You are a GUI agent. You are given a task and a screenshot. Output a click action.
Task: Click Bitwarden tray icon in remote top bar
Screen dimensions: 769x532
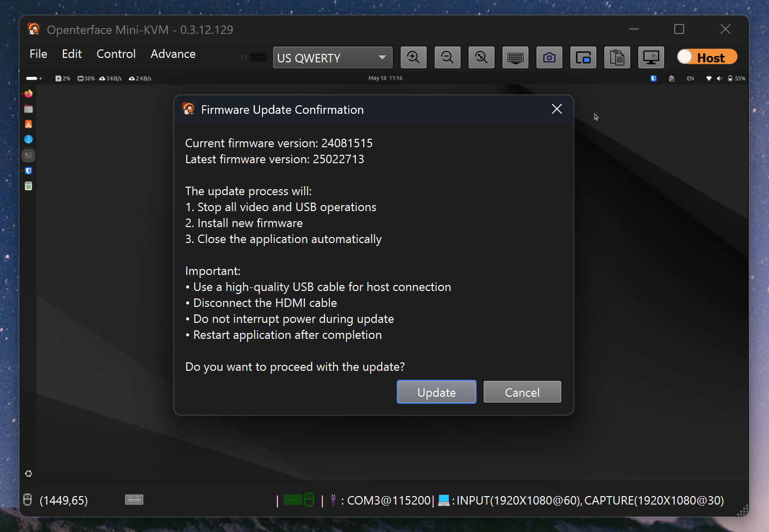pos(653,78)
